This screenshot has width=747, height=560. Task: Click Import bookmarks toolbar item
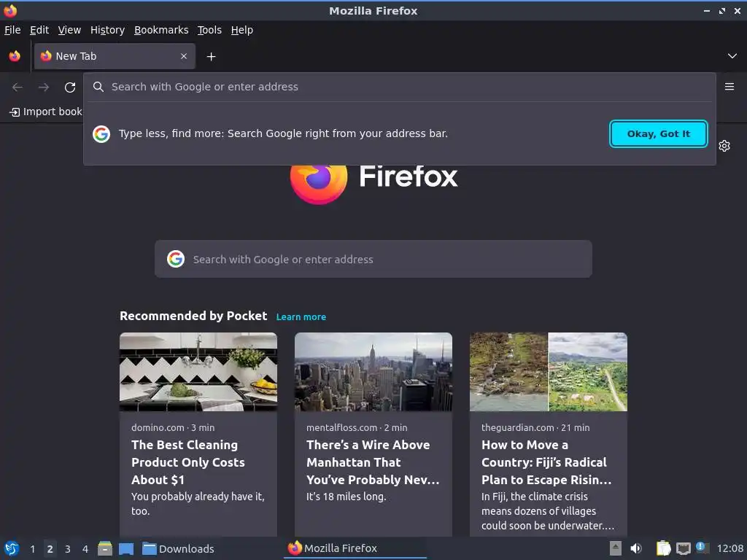tap(46, 112)
